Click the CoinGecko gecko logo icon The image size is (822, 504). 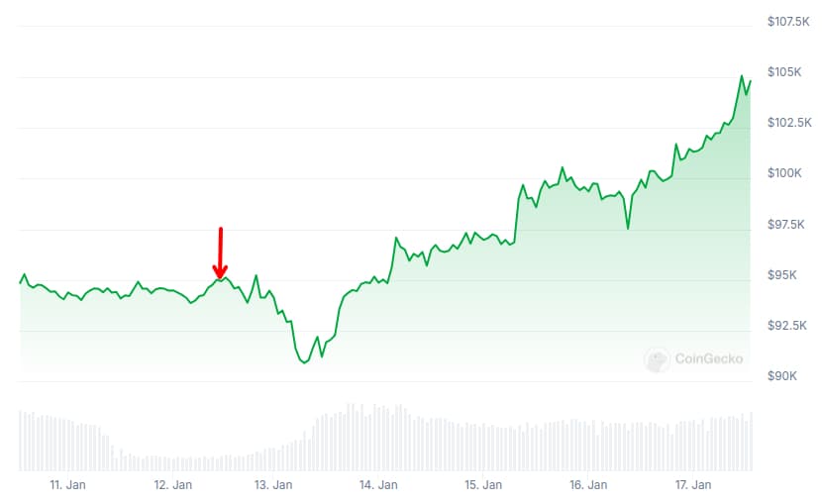[x=656, y=359]
